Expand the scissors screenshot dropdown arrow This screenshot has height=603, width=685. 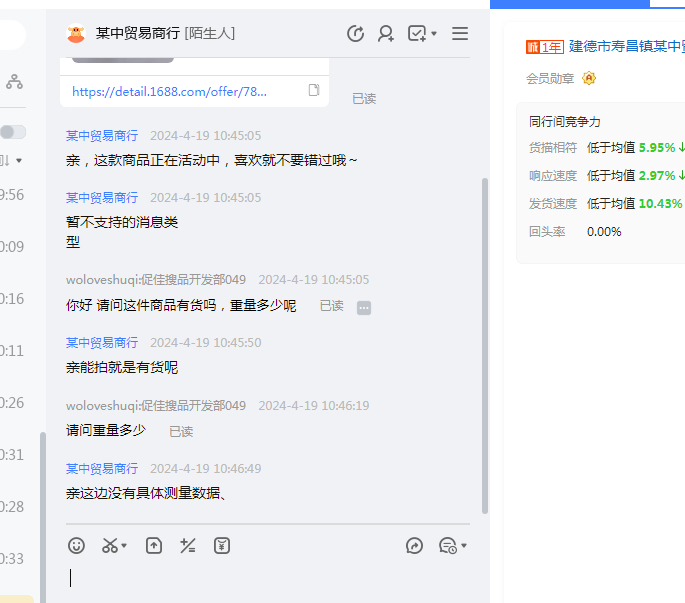124,546
